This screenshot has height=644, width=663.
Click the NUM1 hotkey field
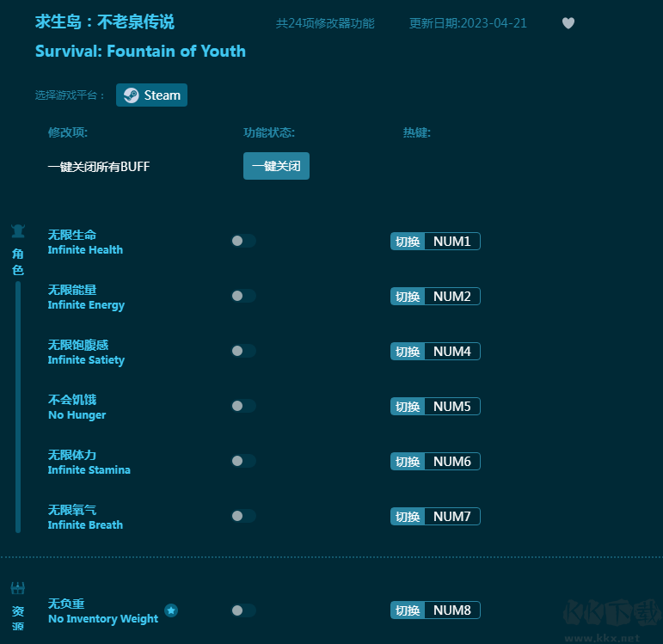click(x=451, y=242)
